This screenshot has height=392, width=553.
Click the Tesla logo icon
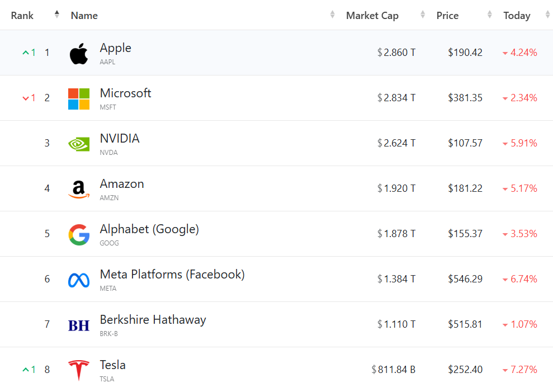(x=79, y=371)
